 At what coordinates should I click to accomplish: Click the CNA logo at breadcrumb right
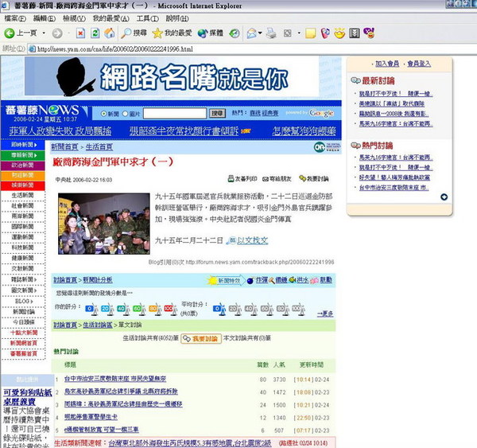[327, 147]
